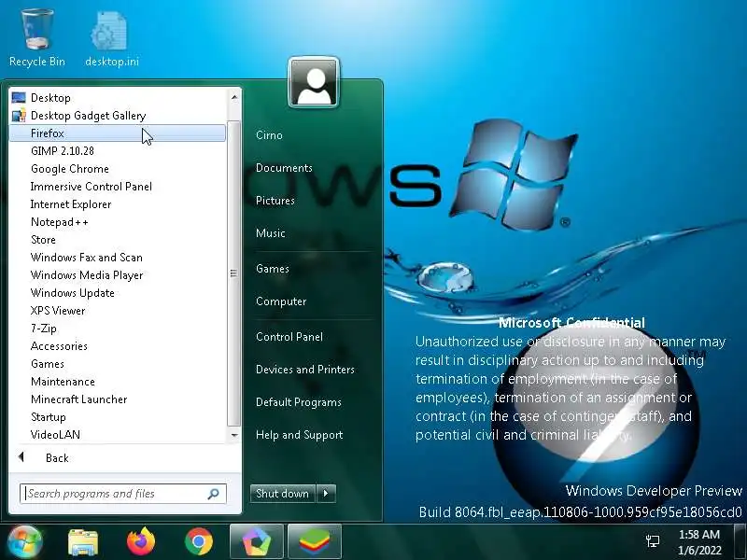Launch Internet Explorer
Image resolution: width=747 pixels, height=560 pixels.
tap(117, 204)
